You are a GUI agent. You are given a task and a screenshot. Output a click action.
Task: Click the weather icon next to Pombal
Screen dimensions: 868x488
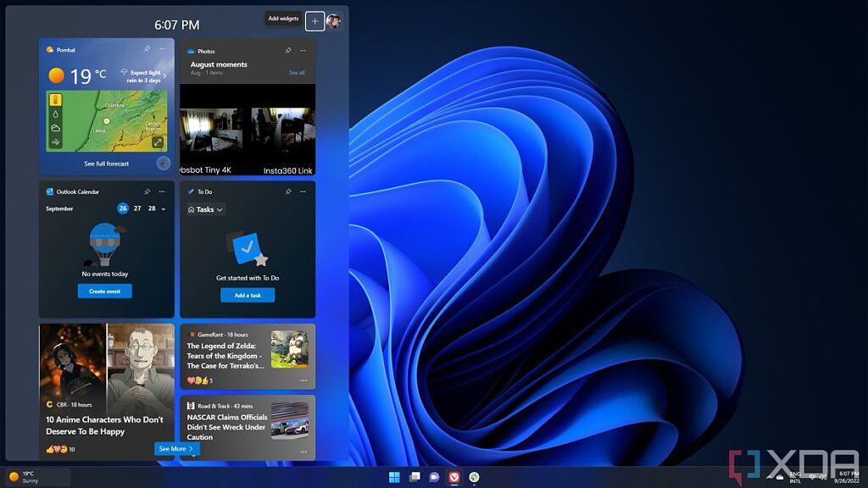tap(49, 50)
